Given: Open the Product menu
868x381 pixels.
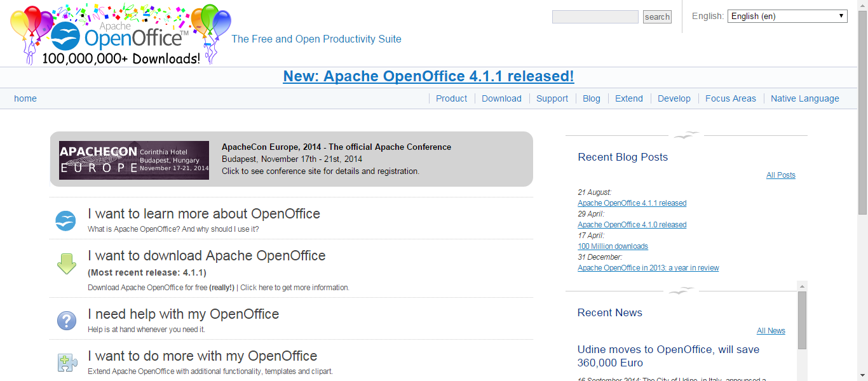Looking at the screenshot, I should coord(451,98).
